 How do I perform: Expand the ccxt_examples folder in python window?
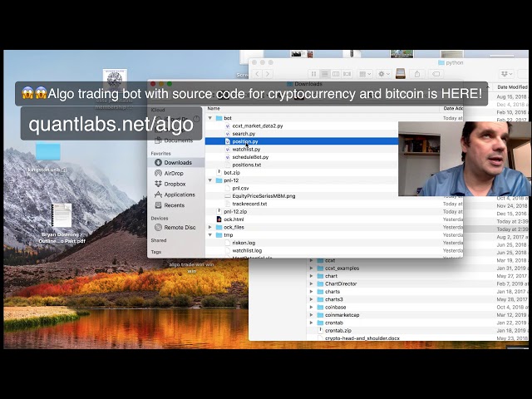point(311,268)
